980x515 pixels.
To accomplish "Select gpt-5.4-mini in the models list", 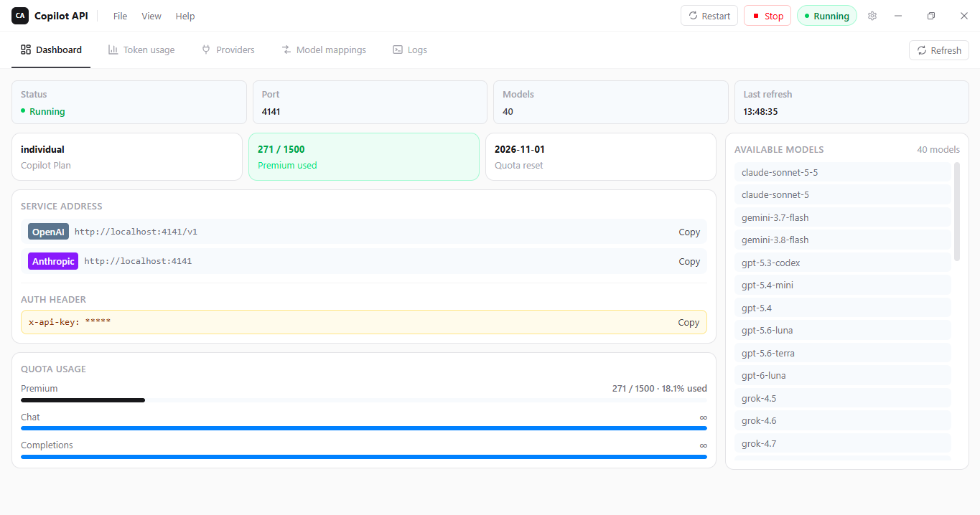I will pos(843,285).
